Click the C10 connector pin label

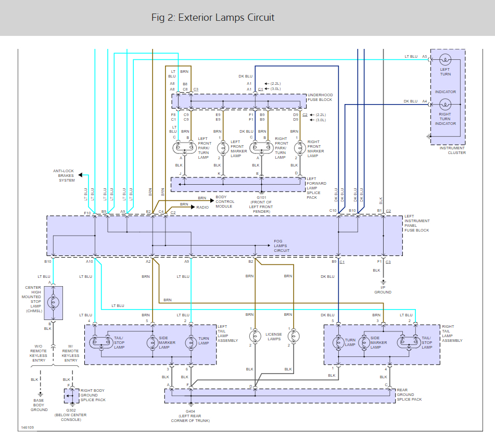tap(333, 210)
